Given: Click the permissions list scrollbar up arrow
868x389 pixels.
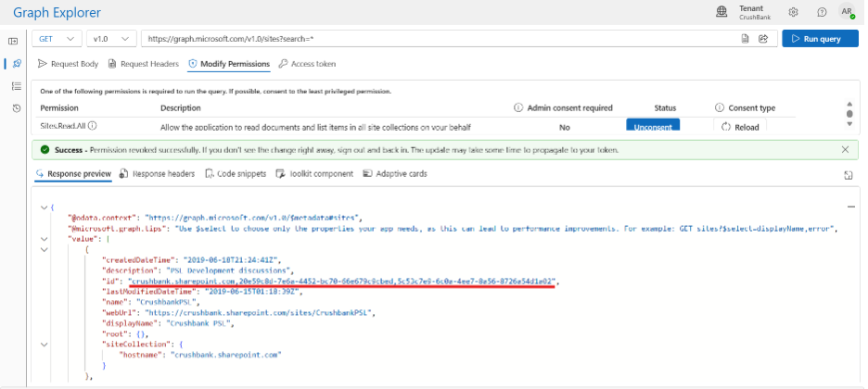Looking at the screenshot, I should (x=849, y=104).
